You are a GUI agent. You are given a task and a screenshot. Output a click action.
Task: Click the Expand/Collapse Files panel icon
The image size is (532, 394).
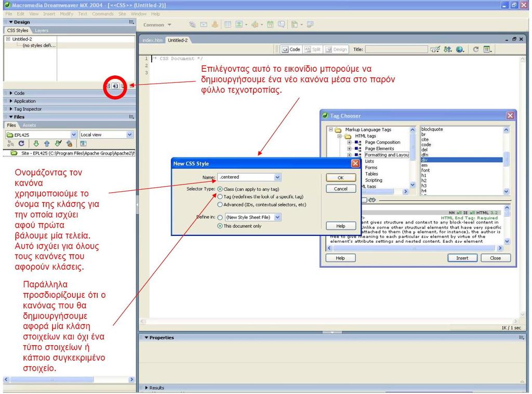(x=83, y=143)
